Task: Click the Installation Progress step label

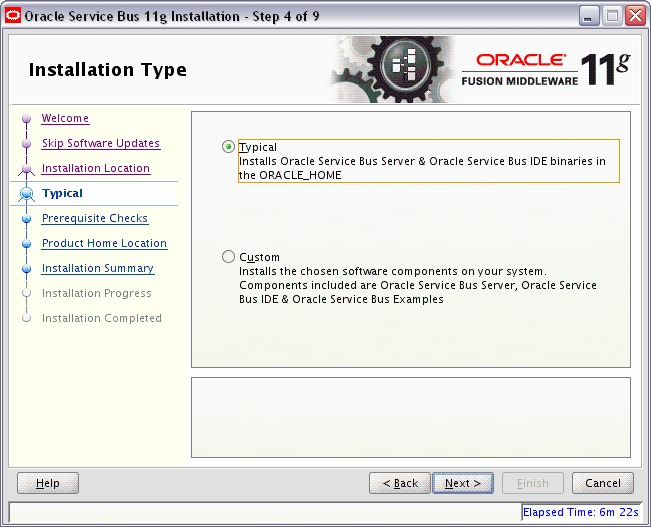Action: coord(97,293)
